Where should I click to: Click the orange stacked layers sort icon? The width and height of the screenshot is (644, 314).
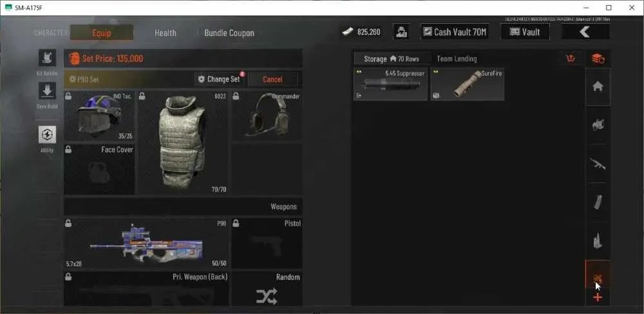coord(598,59)
